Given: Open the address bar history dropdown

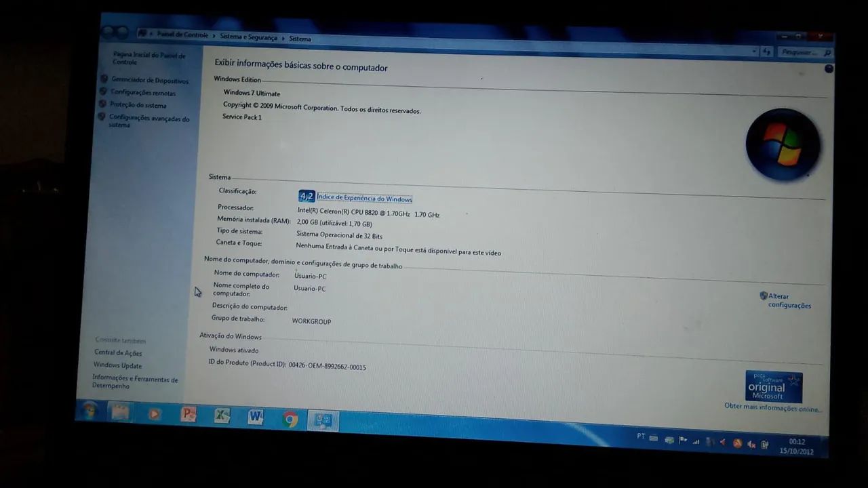Looking at the screenshot, I should point(754,51).
